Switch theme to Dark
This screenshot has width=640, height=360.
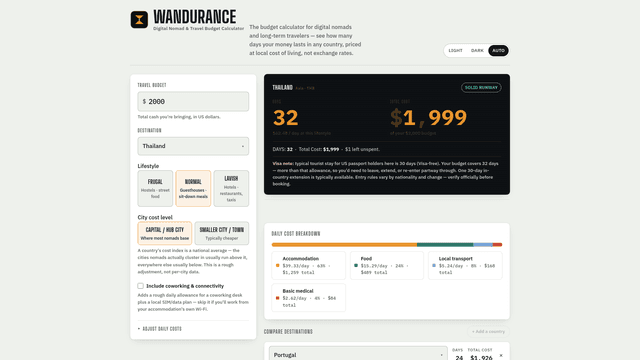(477, 51)
